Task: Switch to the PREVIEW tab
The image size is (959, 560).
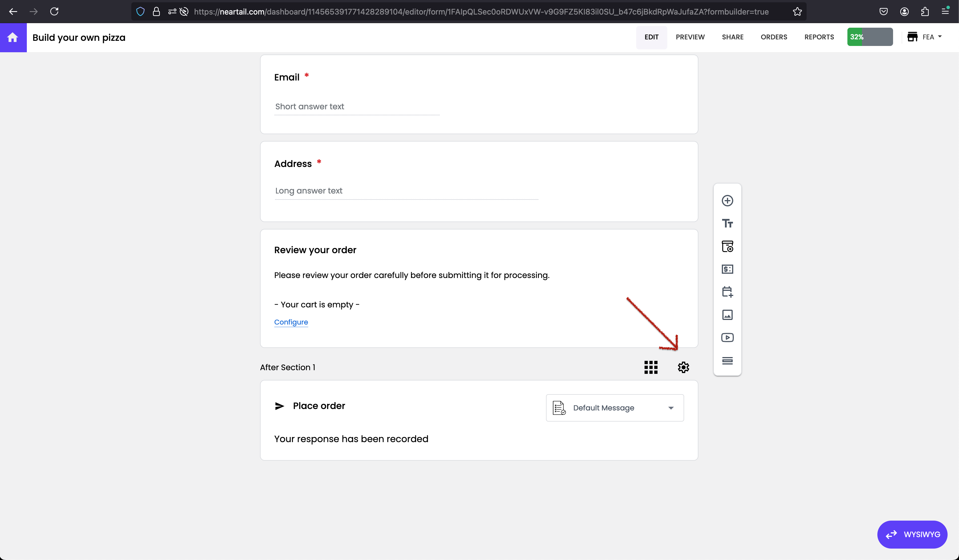Action: click(690, 37)
